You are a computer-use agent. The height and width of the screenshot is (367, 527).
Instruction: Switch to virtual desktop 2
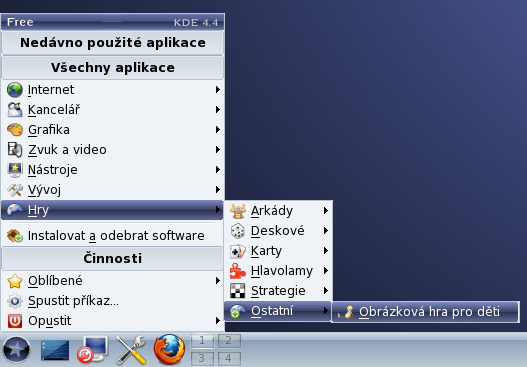pyautogui.click(x=229, y=341)
